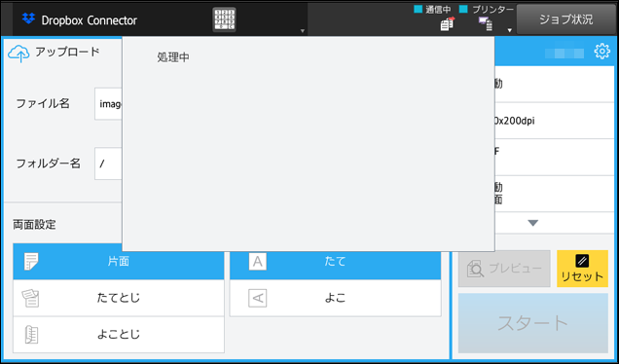
Task: Click the プレビュー preview button
Action: [504, 269]
